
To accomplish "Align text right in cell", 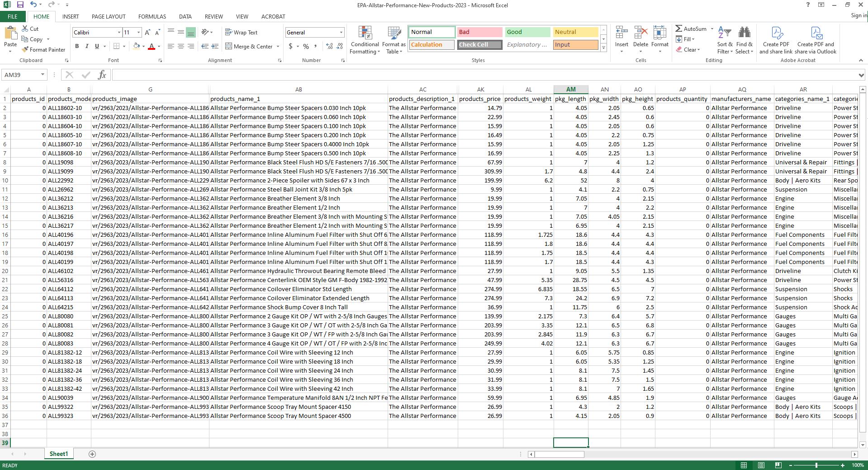I will tap(190, 46).
